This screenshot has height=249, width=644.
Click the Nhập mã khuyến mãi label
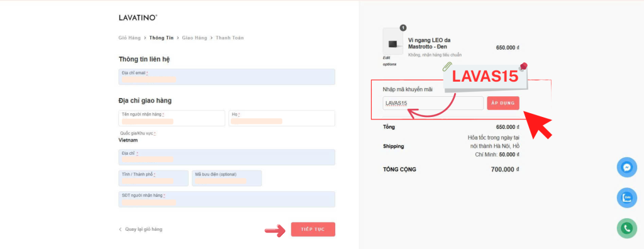coord(408,89)
